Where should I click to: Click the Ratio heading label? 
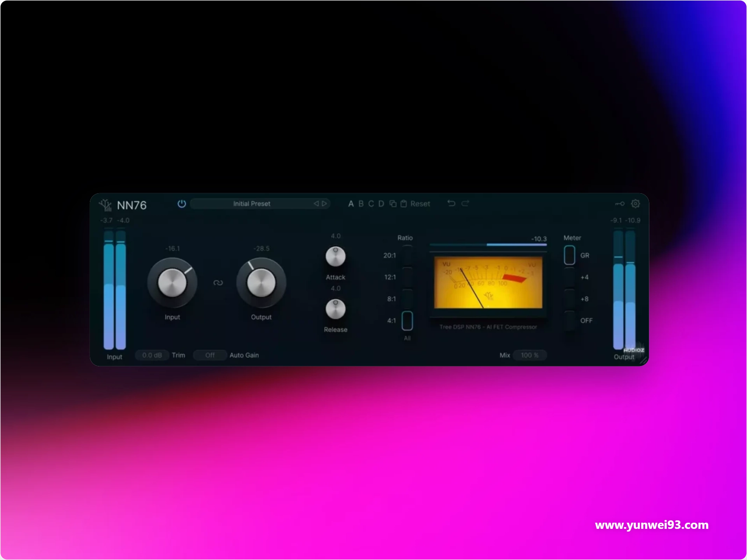tap(405, 238)
